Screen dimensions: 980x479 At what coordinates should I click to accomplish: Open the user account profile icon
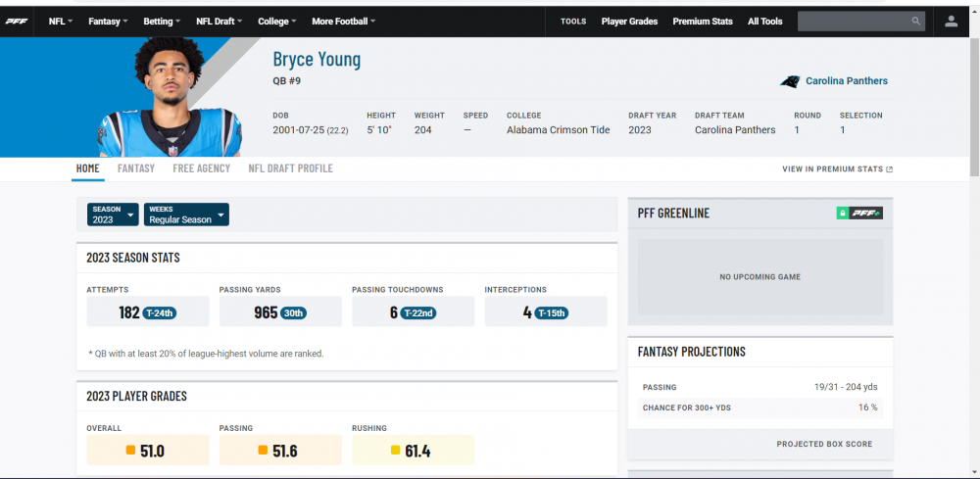click(x=952, y=21)
